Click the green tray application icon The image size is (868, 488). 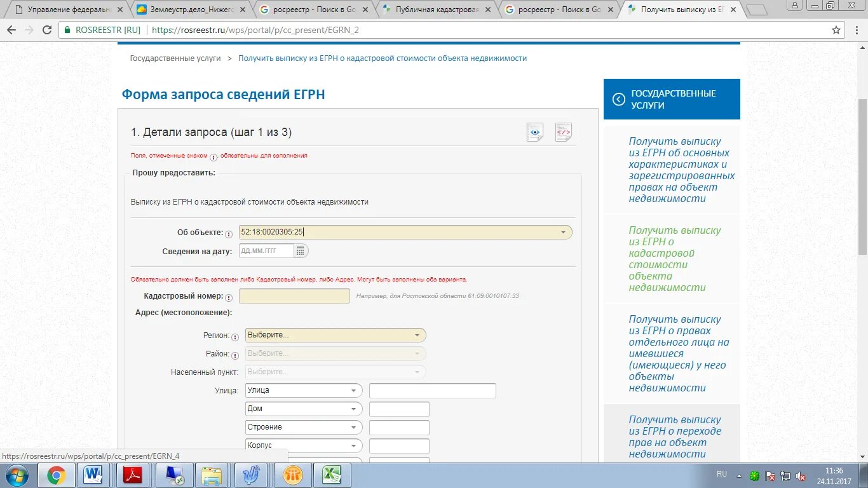[x=754, y=476]
